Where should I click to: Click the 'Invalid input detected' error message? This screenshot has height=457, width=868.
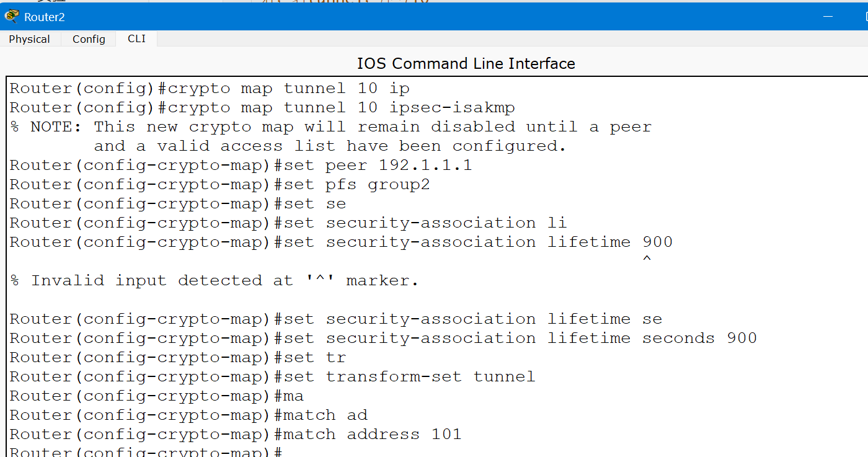[215, 280]
